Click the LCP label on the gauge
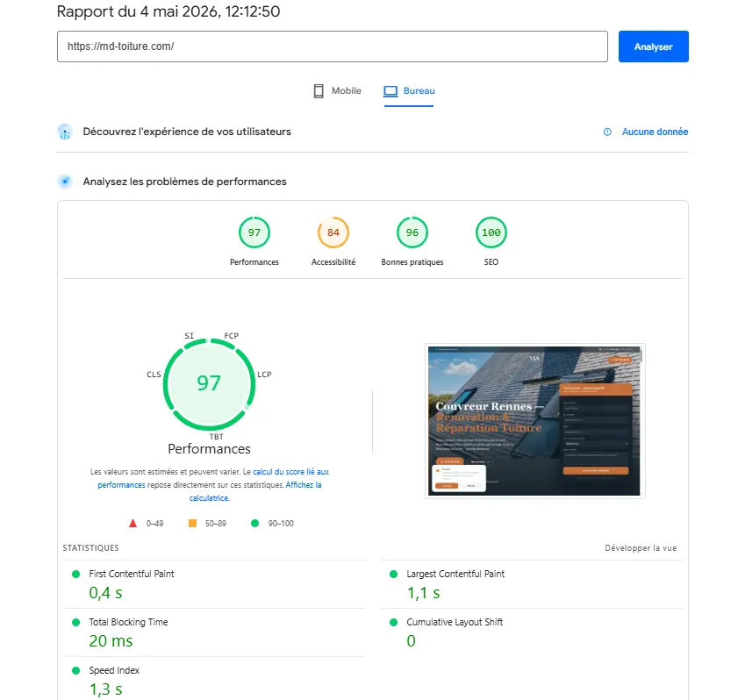 [264, 375]
